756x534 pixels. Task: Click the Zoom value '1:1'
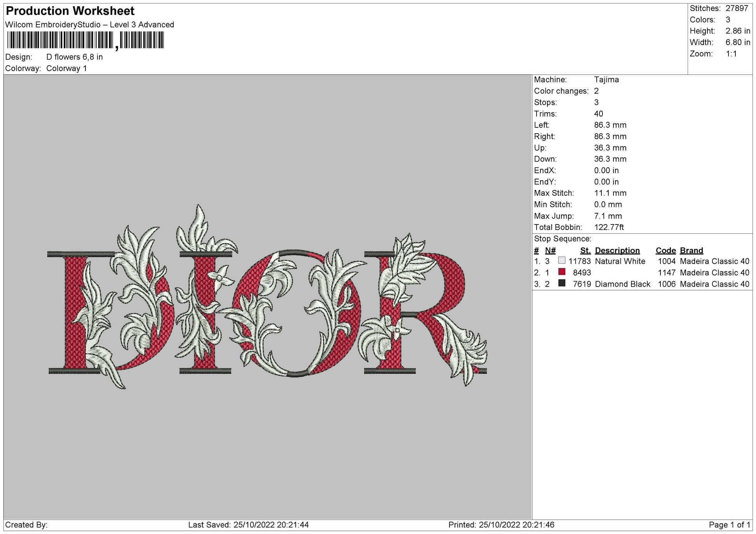[x=731, y=54]
